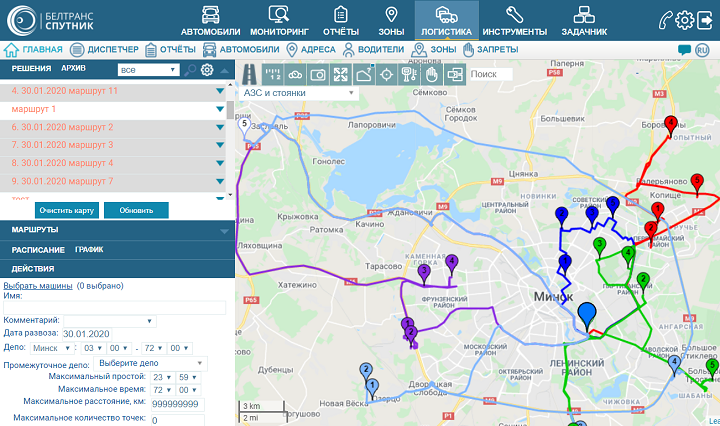Click the crosshair locate tool

coord(387,74)
